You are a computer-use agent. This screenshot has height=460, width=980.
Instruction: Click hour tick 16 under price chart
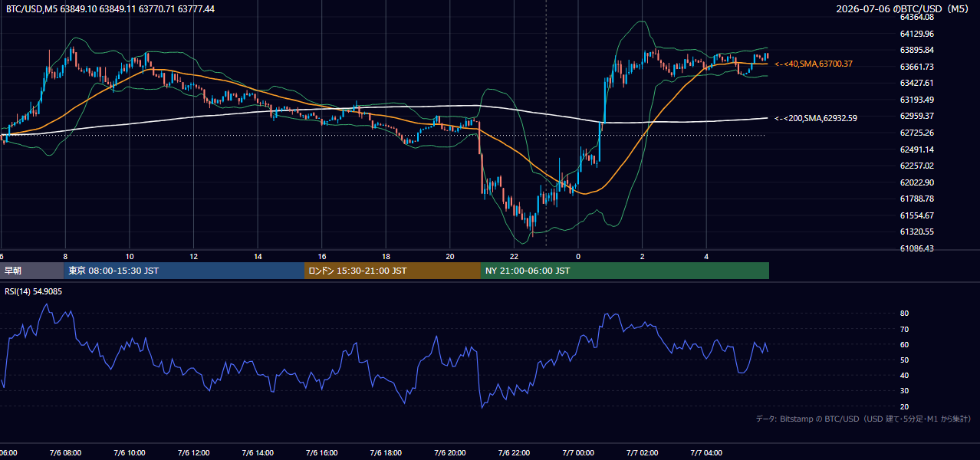[x=322, y=256]
